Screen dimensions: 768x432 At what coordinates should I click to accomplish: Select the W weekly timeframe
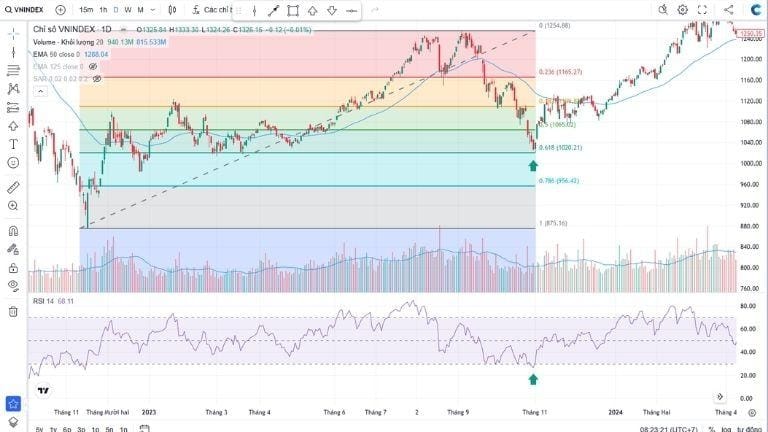coord(128,10)
